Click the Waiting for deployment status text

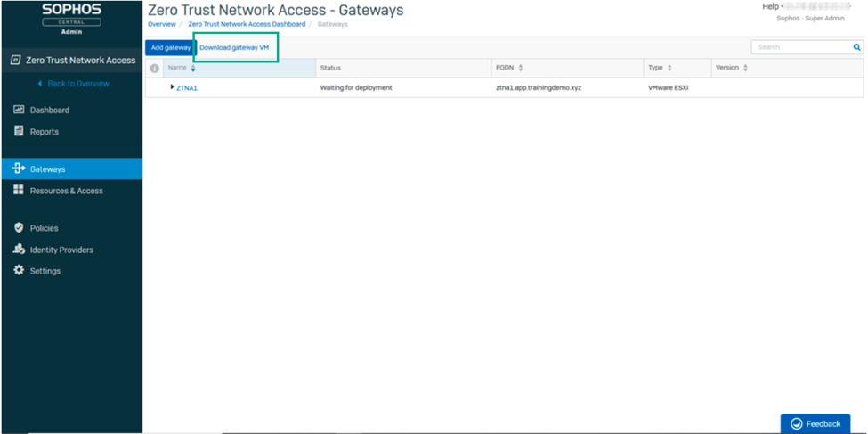(x=356, y=87)
